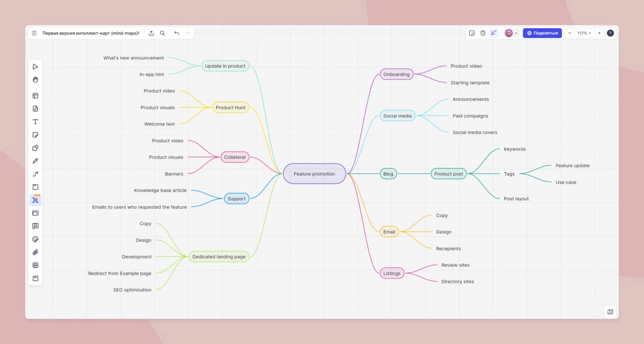Viewport: 644px width, 344px height.
Task: Select the table grid tool
Action: pyautogui.click(x=35, y=265)
